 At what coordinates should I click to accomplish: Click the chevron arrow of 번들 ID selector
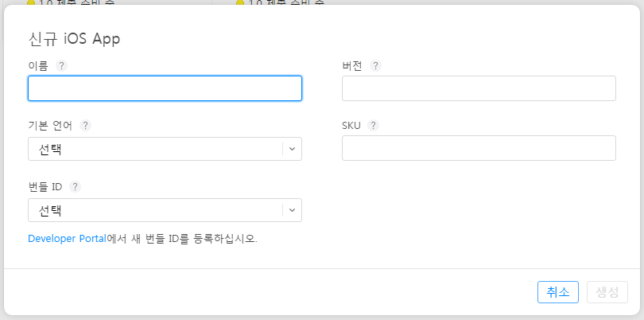[x=292, y=210]
